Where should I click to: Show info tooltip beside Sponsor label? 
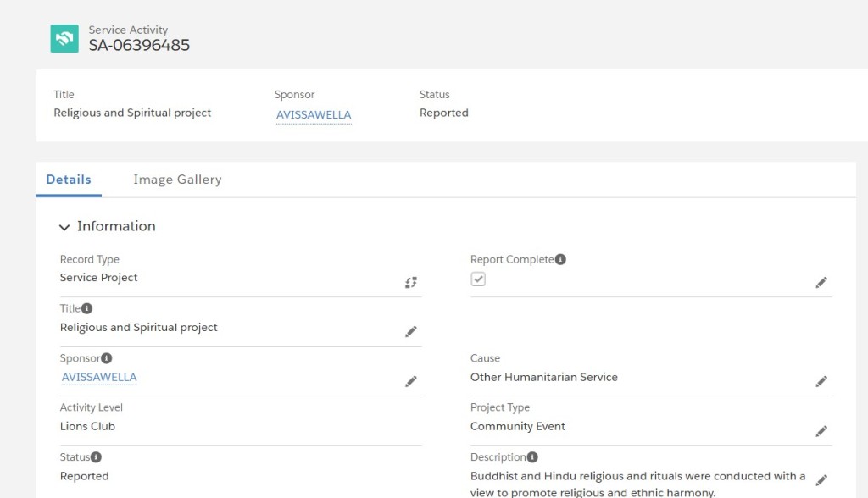[107, 358]
